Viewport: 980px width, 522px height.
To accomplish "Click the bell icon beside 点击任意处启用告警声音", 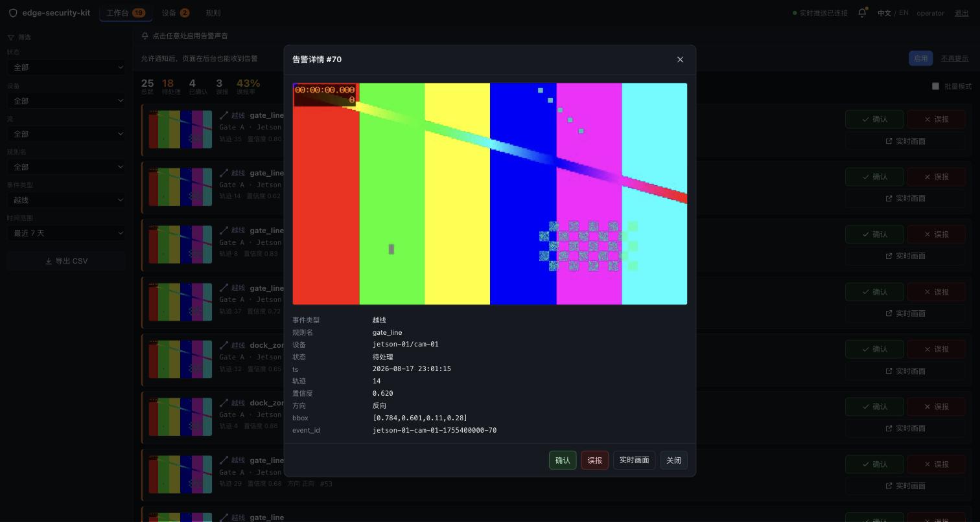I will click(145, 36).
